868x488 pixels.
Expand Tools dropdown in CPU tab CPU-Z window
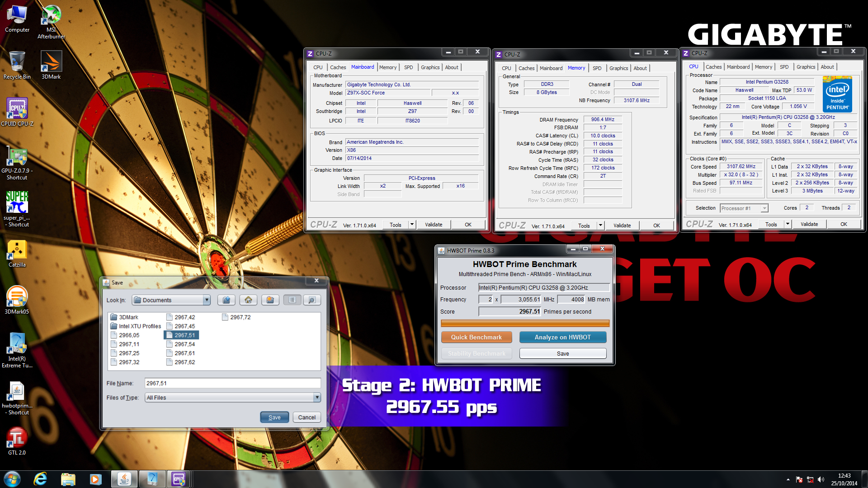(788, 224)
